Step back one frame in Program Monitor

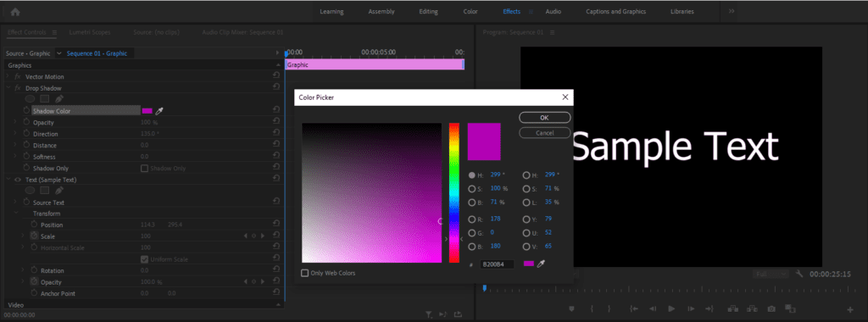pos(653,308)
